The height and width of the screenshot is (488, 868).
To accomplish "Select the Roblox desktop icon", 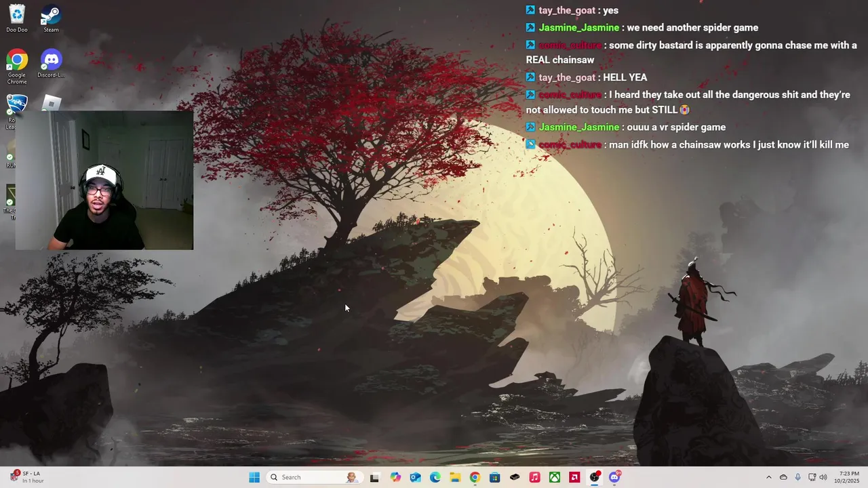I will click(52, 103).
